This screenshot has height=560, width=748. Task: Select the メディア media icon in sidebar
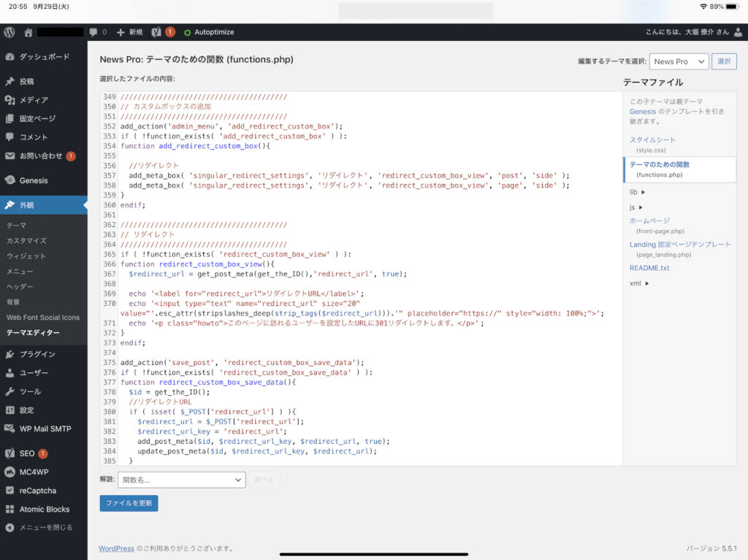coord(9,100)
